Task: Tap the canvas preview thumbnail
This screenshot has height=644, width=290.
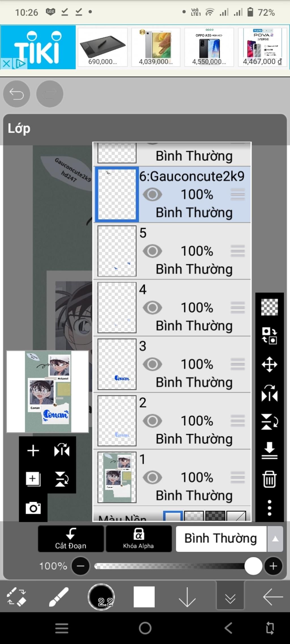Action: (48, 392)
